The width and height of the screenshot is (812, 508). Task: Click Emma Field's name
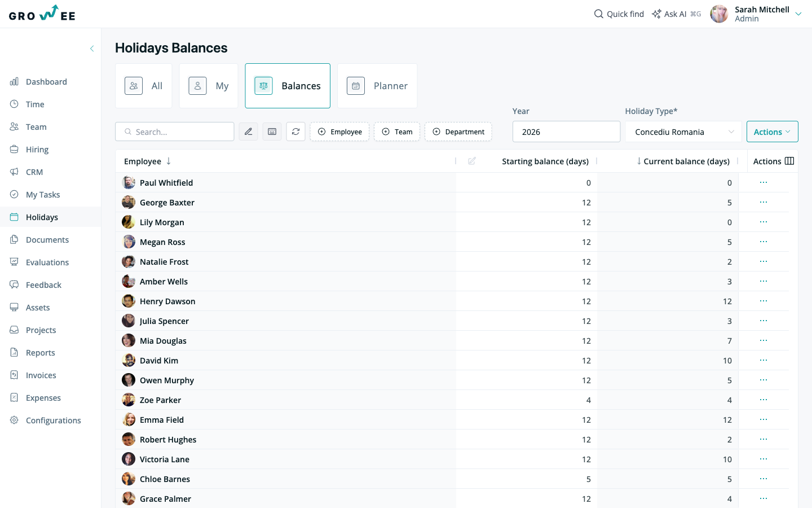click(162, 420)
